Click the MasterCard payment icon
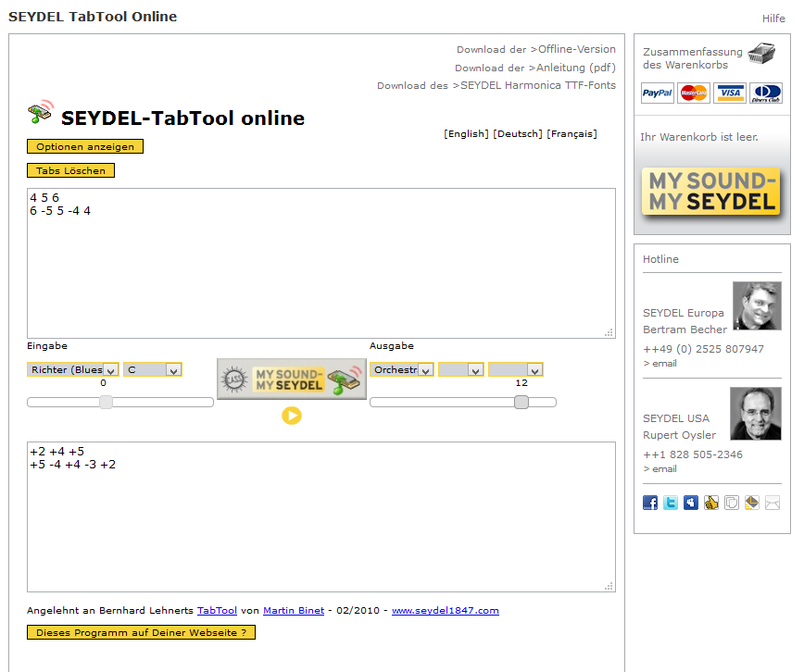This screenshot has width=804, height=672. [x=694, y=93]
